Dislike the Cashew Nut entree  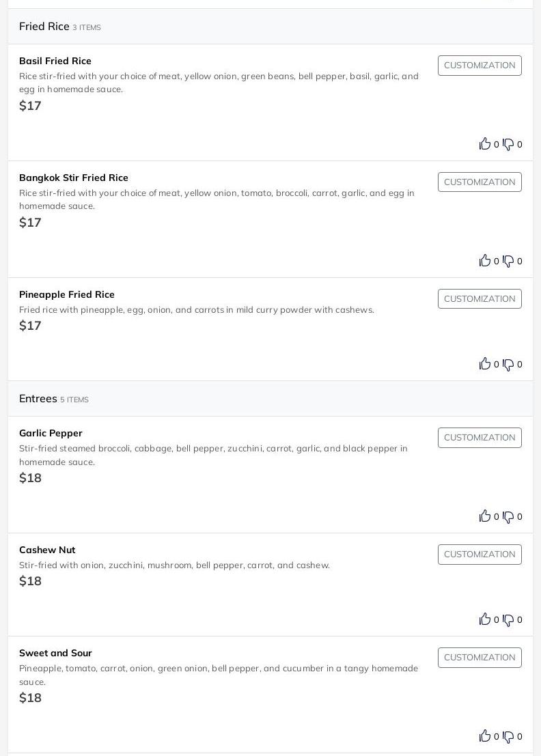pyautogui.click(x=508, y=619)
